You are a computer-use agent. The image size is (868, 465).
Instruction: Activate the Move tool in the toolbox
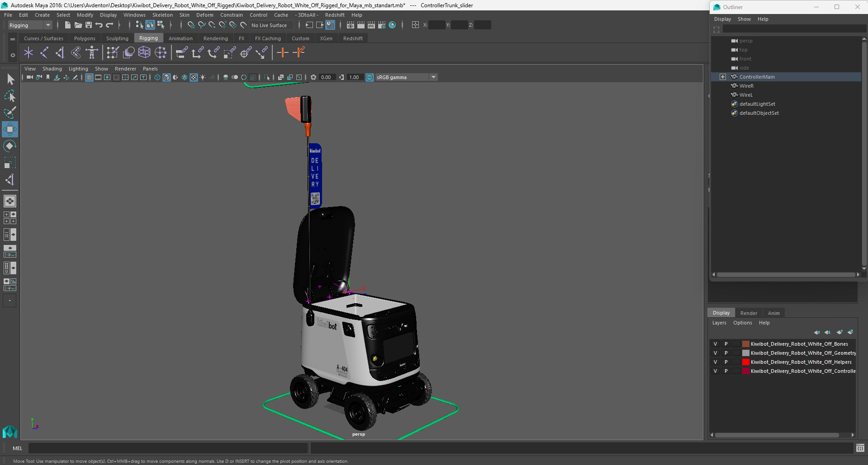click(10, 129)
